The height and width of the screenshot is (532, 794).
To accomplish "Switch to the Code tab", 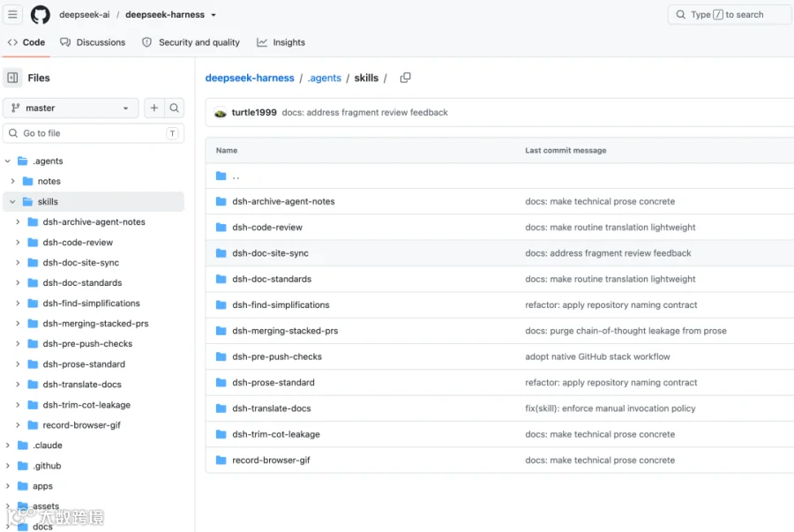I will [x=26, y=42].
